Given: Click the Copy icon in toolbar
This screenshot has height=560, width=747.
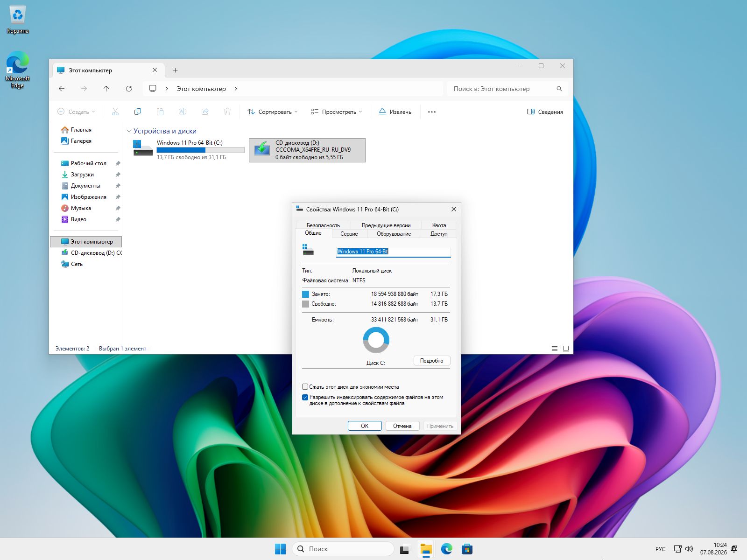Looking at the screenshot, I should pyautogui.click(x=138, y=112).
